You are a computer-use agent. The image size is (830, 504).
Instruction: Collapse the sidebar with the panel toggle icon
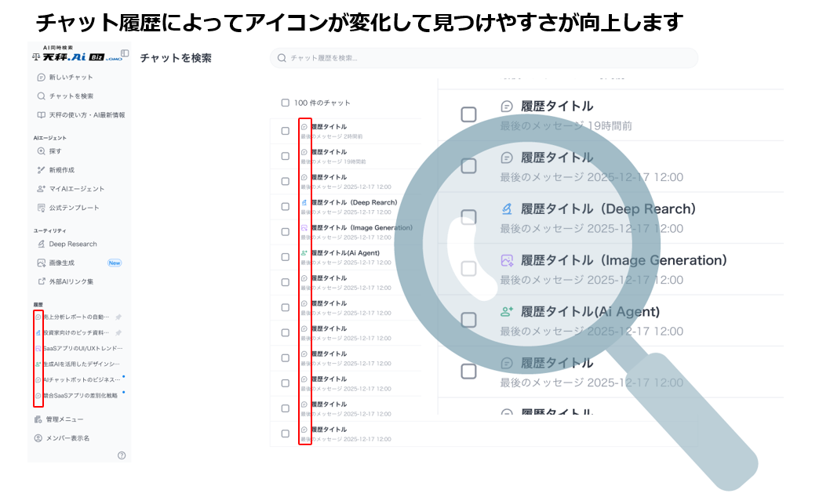click(125, 53)
